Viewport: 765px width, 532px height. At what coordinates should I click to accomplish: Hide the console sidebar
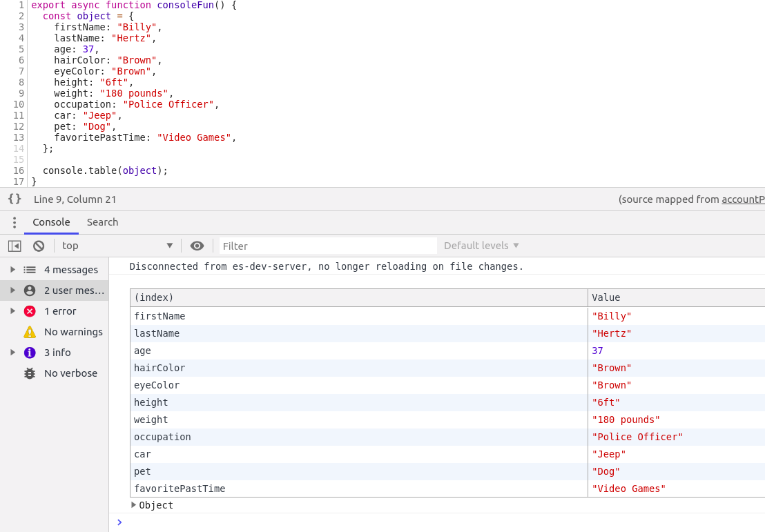[14, 245]
